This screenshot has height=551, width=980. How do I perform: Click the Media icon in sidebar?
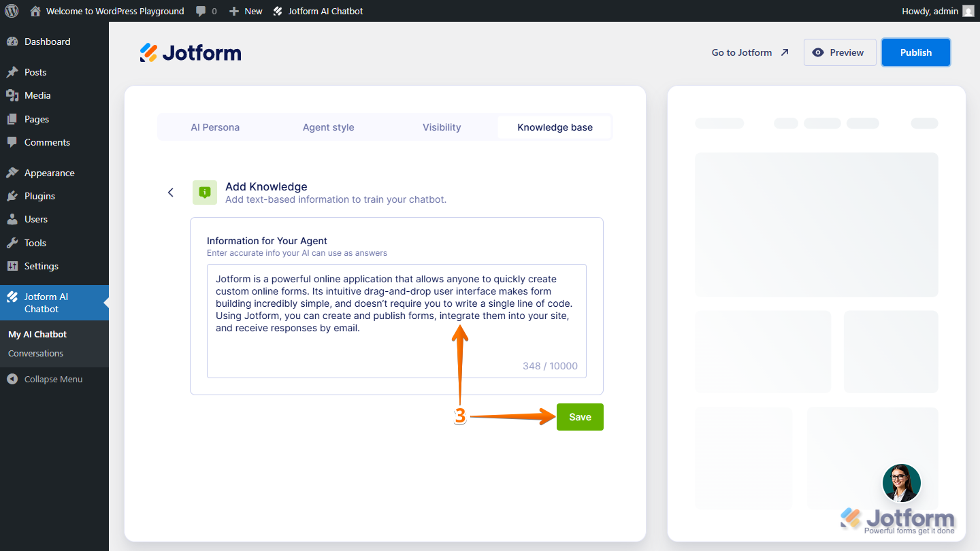12,95
